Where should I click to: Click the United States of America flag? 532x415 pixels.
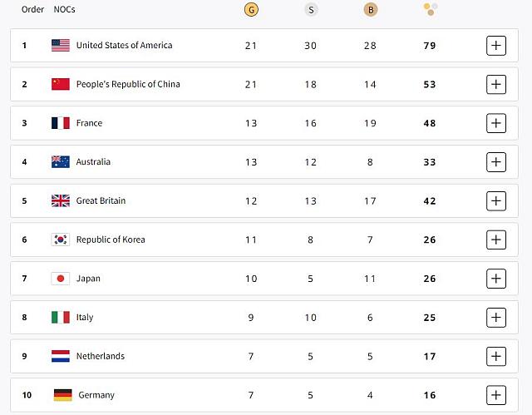pos(61,45)
